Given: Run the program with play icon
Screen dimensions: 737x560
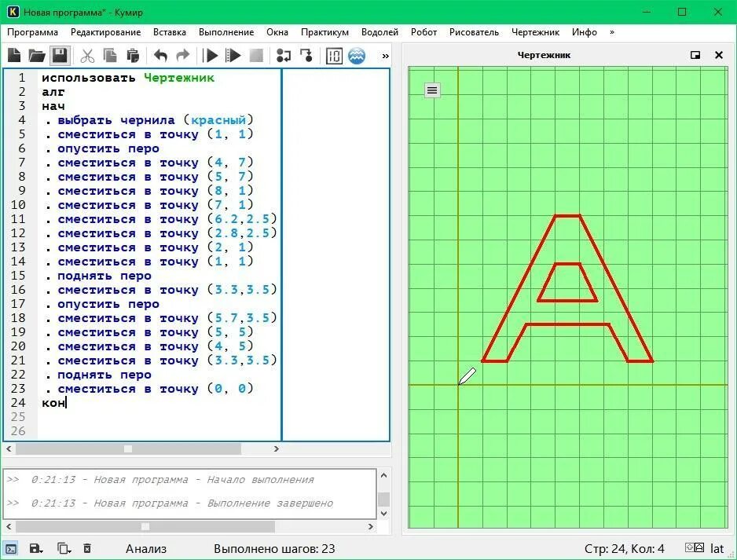Looking at the screenshot, I should click(x=210, y=56).
